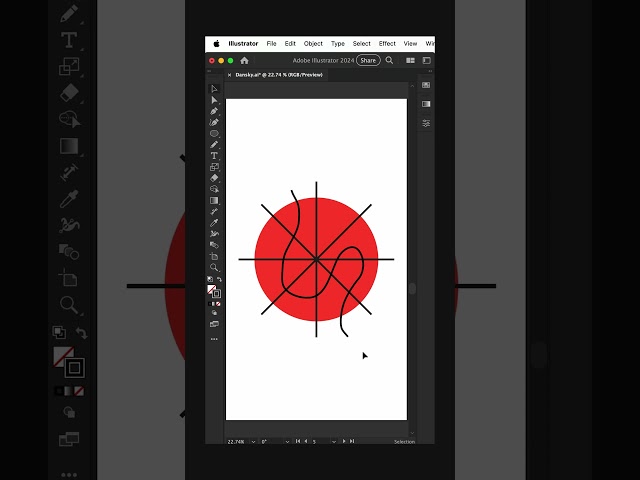The height and width of the screenshot is (480, 640).
Task: Select the Curvature tool
Action: [214, 122]
